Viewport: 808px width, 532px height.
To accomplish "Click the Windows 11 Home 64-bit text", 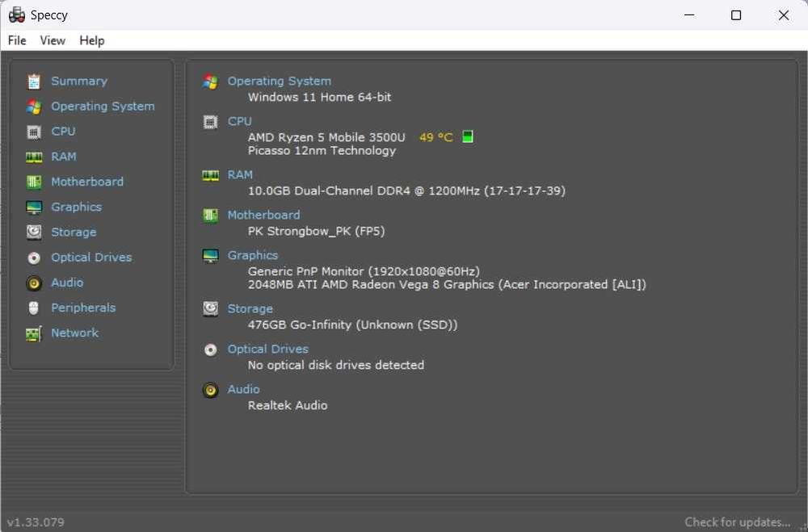I will pos(319,98).
